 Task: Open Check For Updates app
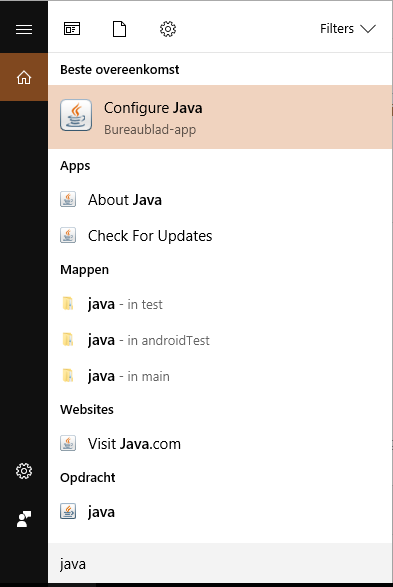(220, 236)
